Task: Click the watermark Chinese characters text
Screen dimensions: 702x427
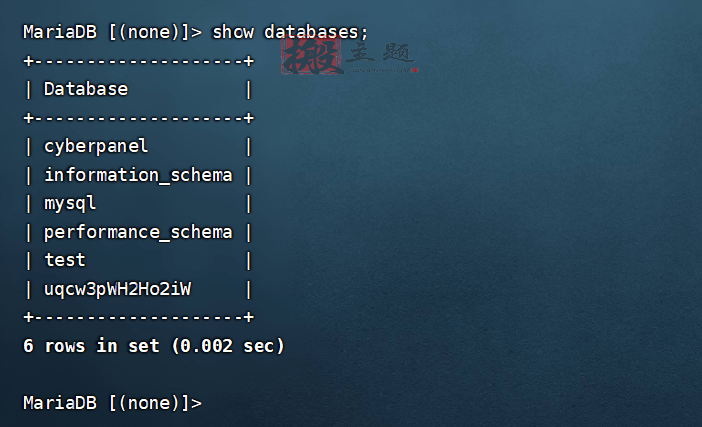Action: pos(380,53)
